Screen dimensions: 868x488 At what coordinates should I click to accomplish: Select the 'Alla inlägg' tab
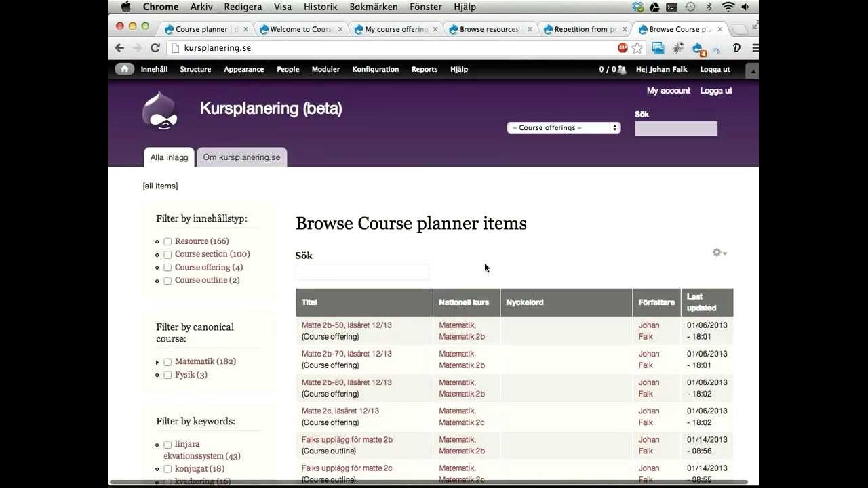point(169,157)
